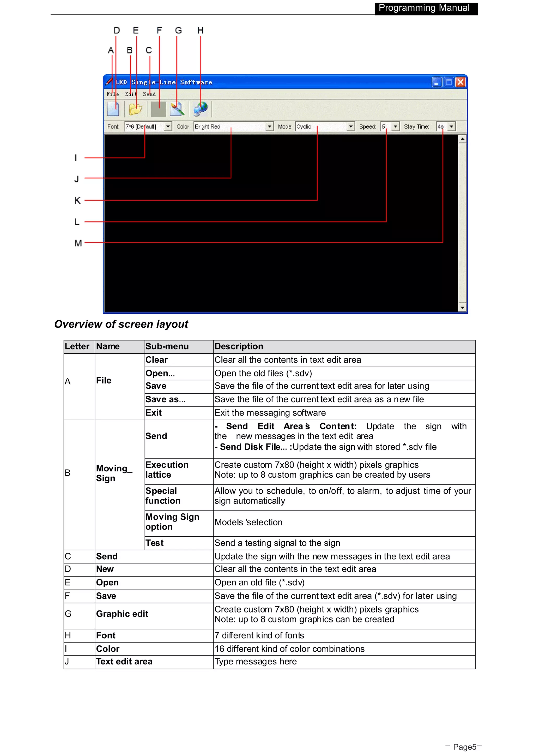Expand the Color dropdown arrow
The height and width of the screenshot is (756, 534).
[x=270, y=127]
